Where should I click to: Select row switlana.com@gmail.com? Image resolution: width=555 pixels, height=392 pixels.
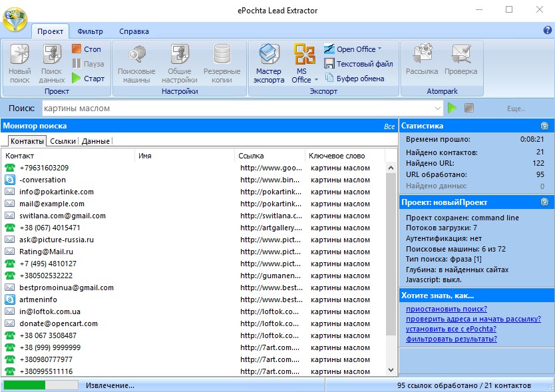[x=193, y=216]
